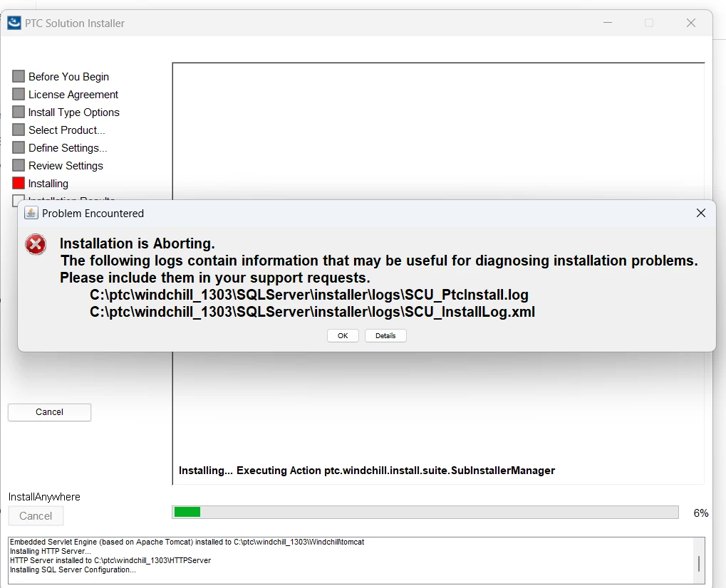Open Details of the installation error

385,335
